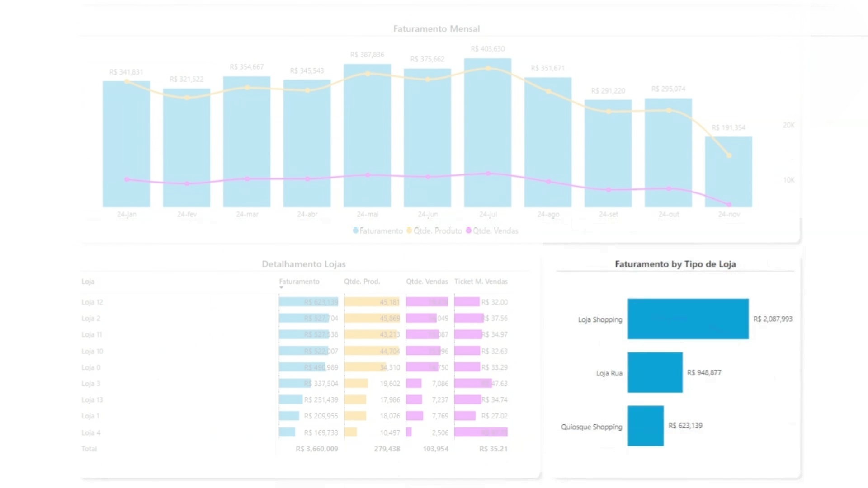Click the Qtde. Produto legend marker
This screenshot has width=868, height=488.
410,231
